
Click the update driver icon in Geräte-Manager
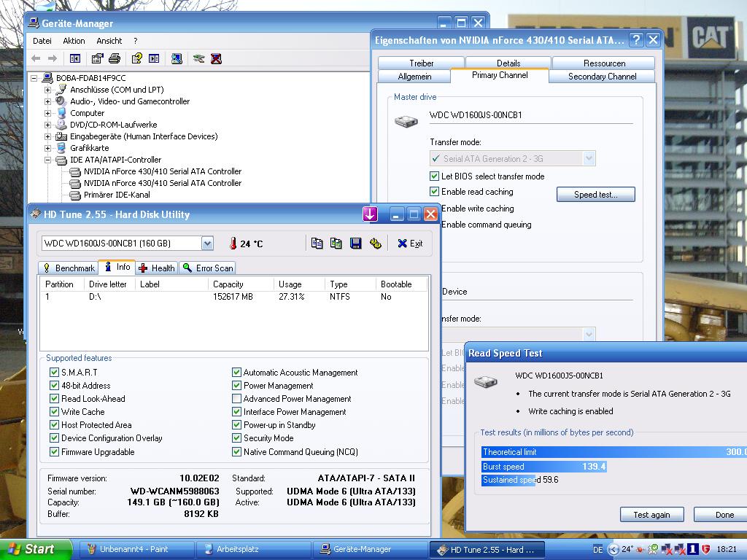(198, 58)
